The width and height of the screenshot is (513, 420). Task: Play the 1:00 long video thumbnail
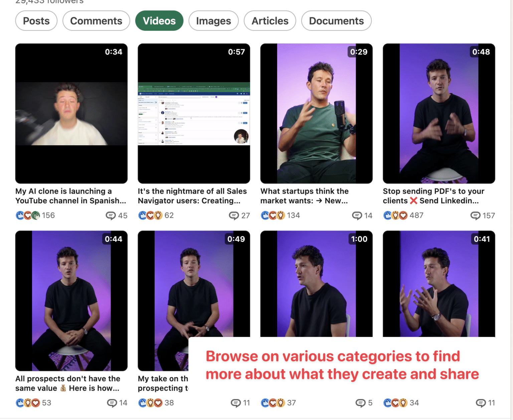[316, 284]
